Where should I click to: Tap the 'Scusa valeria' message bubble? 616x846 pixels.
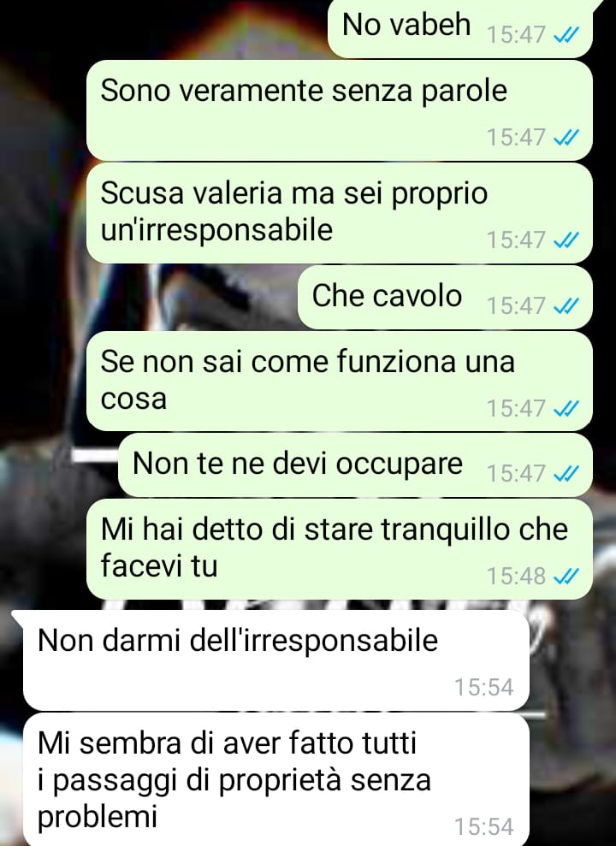click(340, 213)
